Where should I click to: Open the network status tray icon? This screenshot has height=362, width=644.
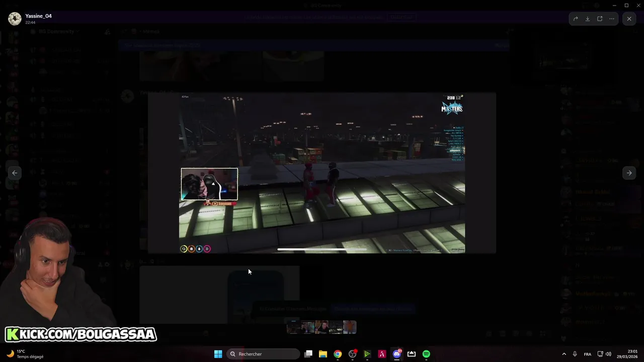pos(600,354)
